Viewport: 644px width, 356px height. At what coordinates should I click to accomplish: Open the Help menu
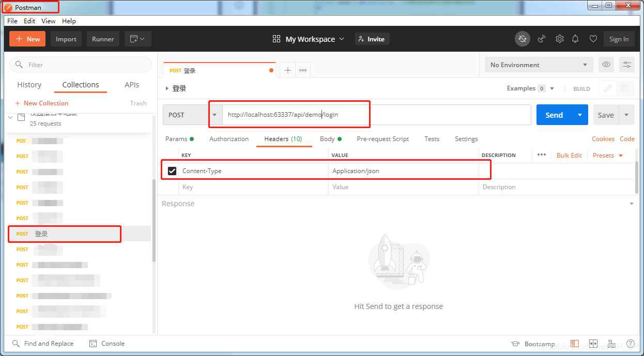(69, 21)
